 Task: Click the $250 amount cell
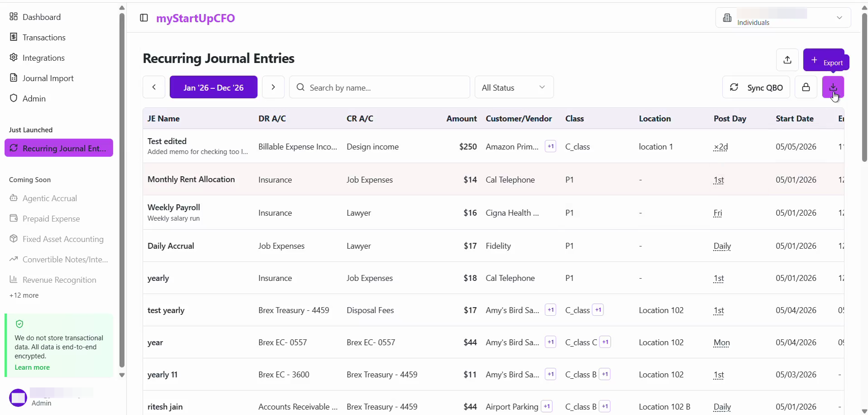click(x=468, y=147)
